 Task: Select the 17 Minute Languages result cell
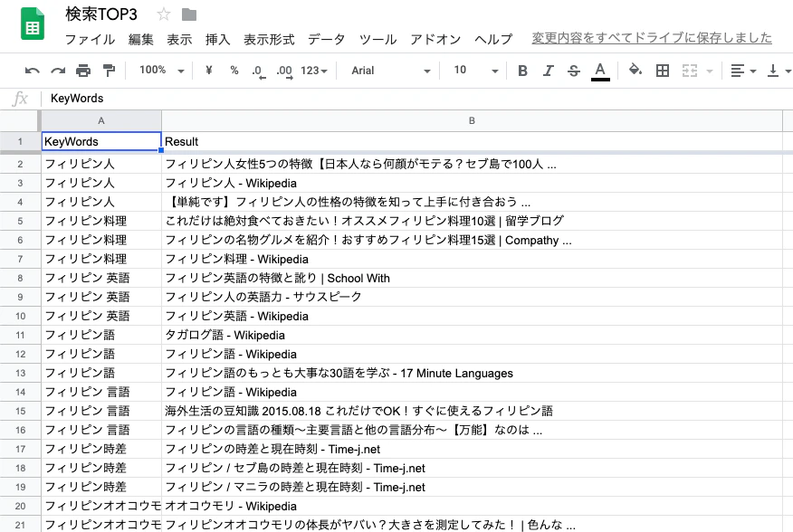tap(472, 373)
